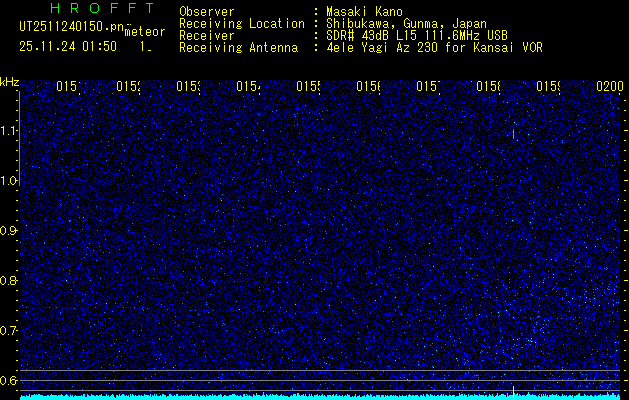Click the 0151 time marker

pyautogui.click(x=68, y=86)
